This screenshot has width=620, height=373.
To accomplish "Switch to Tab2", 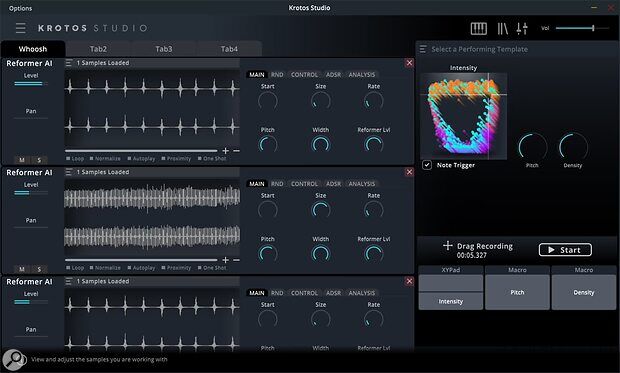I will pyautogui.click(x=98, y=49).
